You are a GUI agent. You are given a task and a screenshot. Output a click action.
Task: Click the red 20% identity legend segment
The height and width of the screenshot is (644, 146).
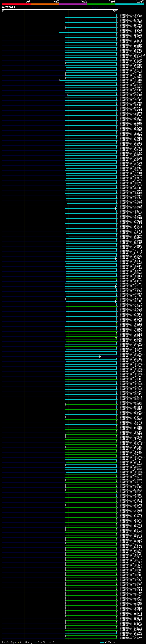pyautogui.click(x=16, y=4)
